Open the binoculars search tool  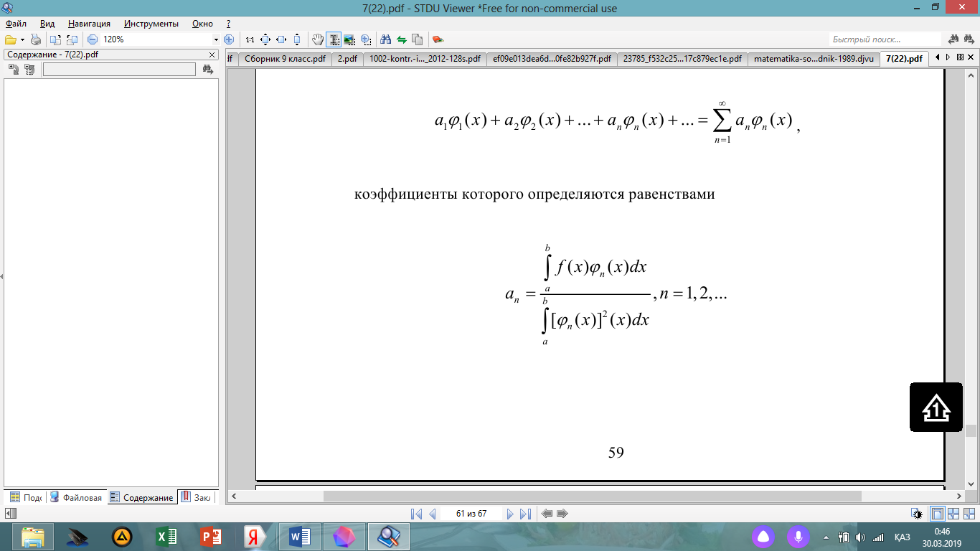pyautogui.click(x=385, y=39)
